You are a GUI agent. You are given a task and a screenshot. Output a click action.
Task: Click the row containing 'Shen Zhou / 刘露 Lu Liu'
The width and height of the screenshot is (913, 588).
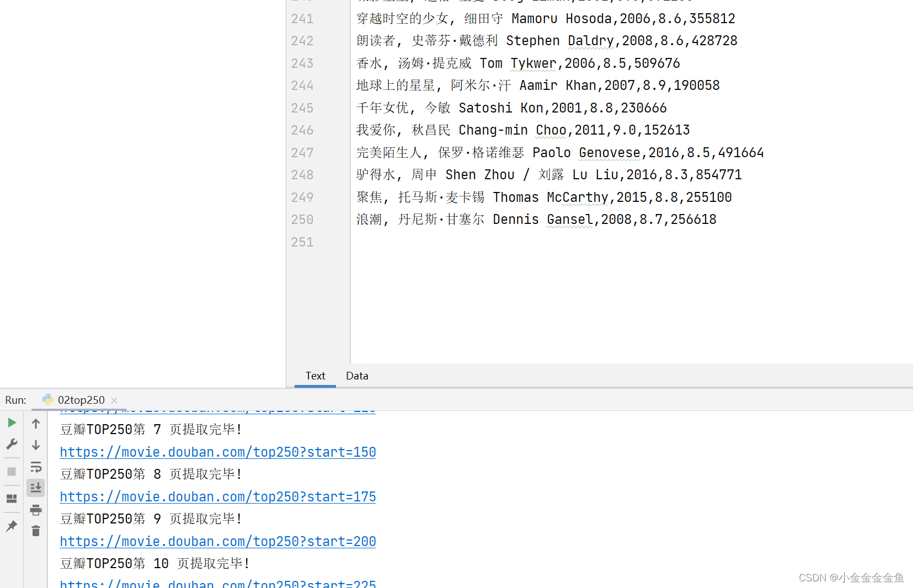pyautogui.click(x=549, y=175)
